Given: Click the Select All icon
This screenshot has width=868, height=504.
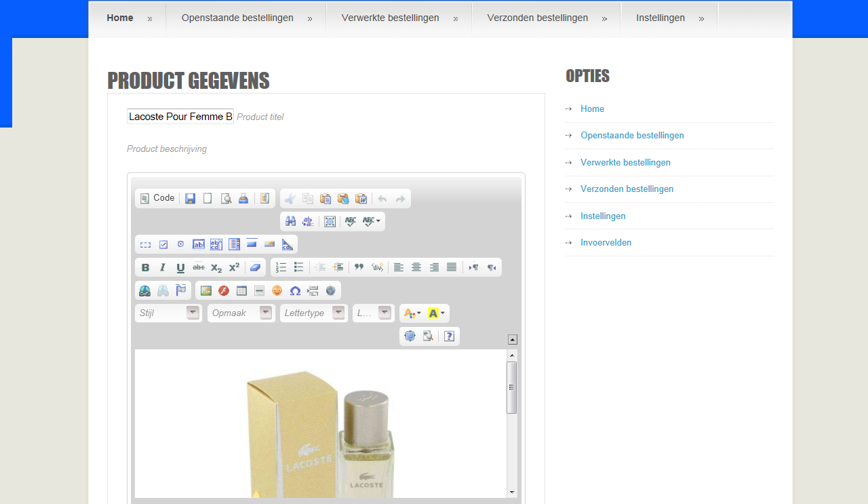Looking at the screenshot, I should tap(330, 221).
